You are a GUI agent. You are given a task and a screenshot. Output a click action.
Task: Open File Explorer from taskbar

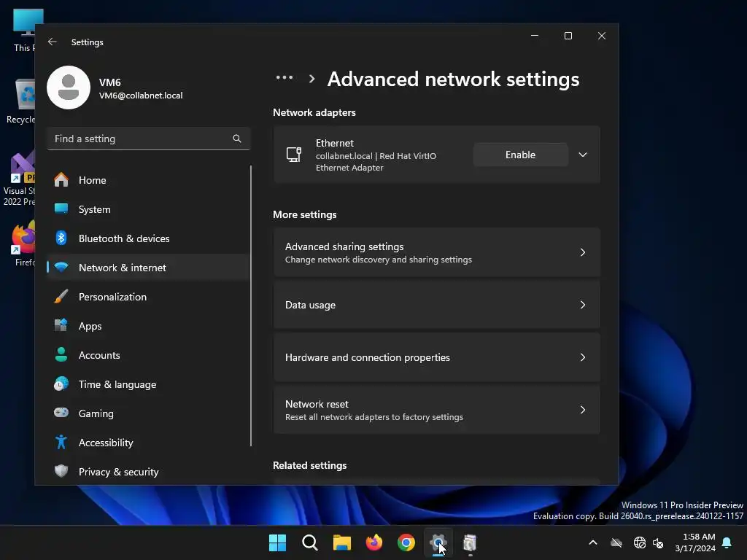pos(341,542)
